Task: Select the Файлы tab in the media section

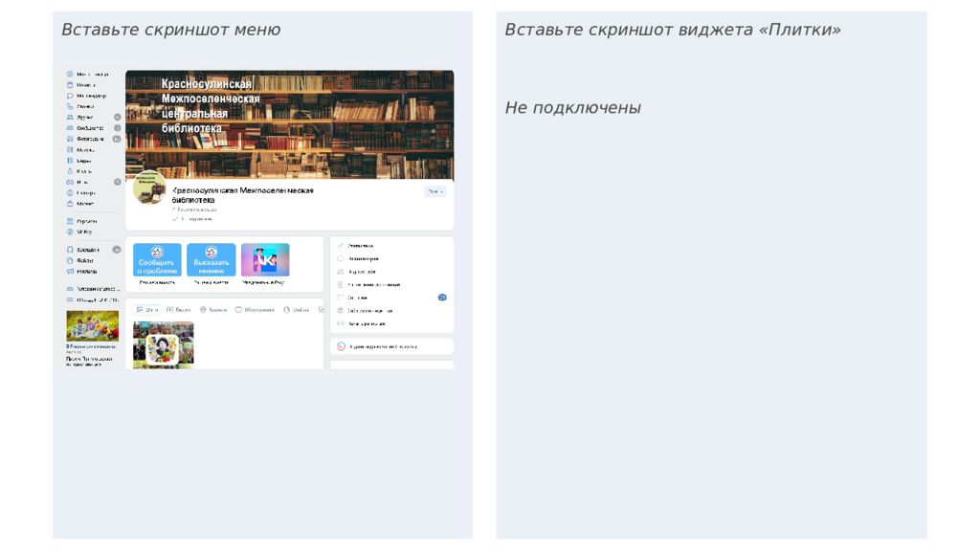Action: (x=297, y=310)
